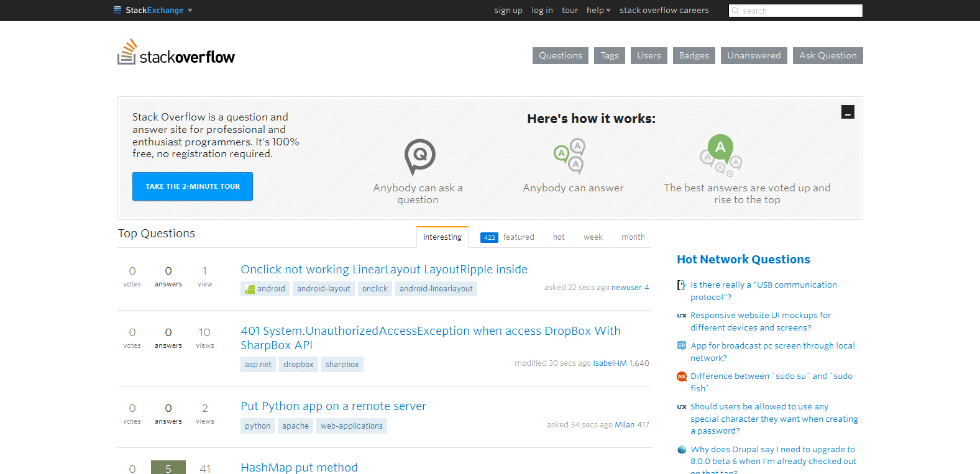
Task: Open user IsabelHM profile
Action: [x=610, y=363]
